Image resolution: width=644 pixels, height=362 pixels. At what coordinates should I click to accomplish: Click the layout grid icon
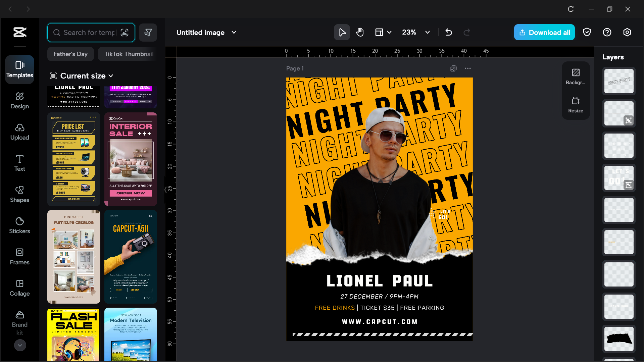tap(379, 32)
